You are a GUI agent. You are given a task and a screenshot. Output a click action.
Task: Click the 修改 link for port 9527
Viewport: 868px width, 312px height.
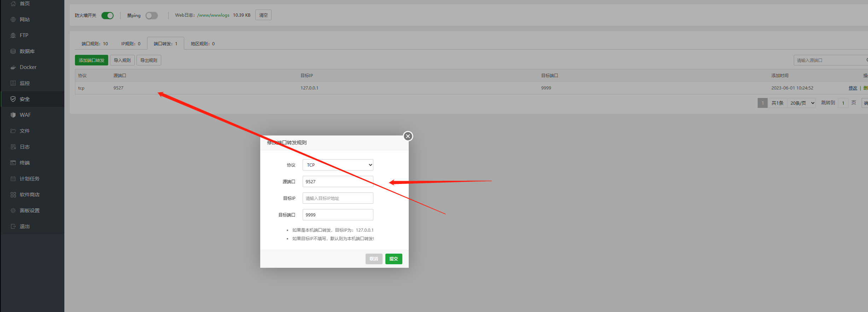(853, 88)
